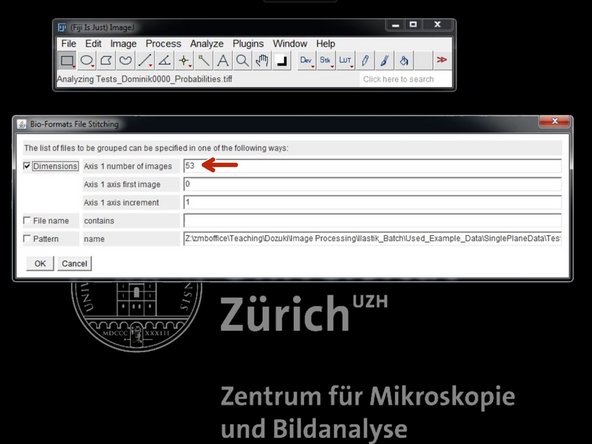Open the File menu in ImageJ
Screen dimensions: 592x444
69,44
